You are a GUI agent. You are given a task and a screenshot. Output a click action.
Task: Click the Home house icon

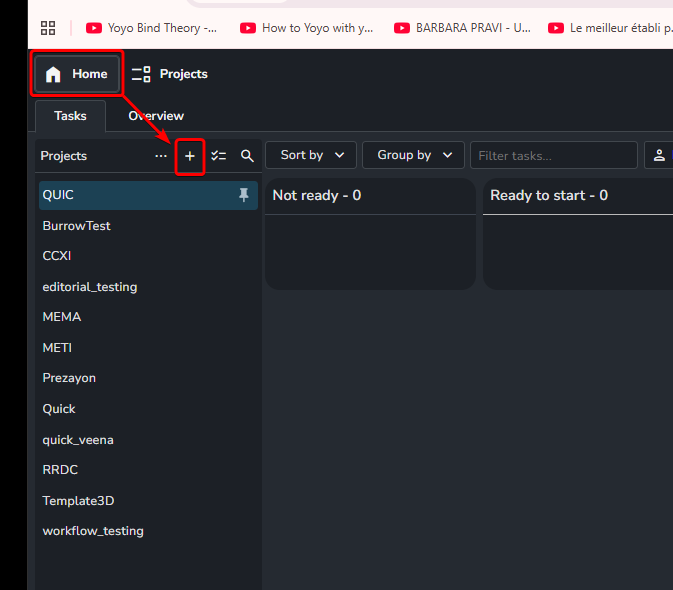tap(53, 74)
